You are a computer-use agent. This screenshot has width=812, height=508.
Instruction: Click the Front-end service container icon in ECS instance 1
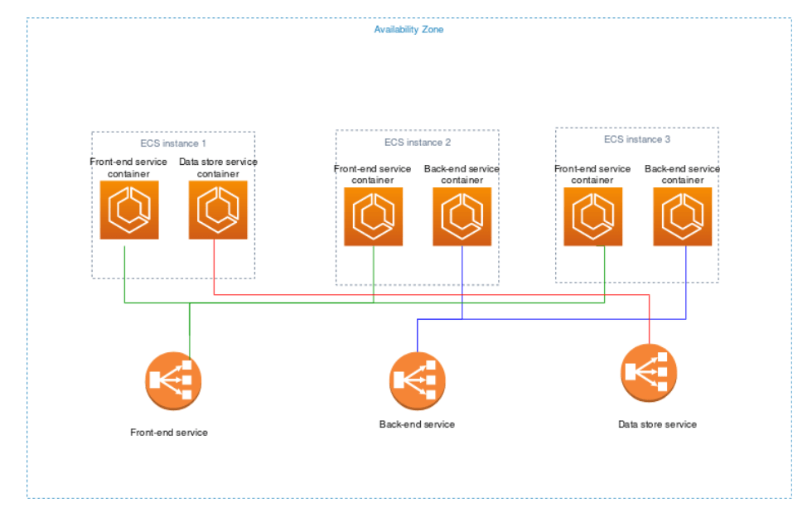pos(129,210)
